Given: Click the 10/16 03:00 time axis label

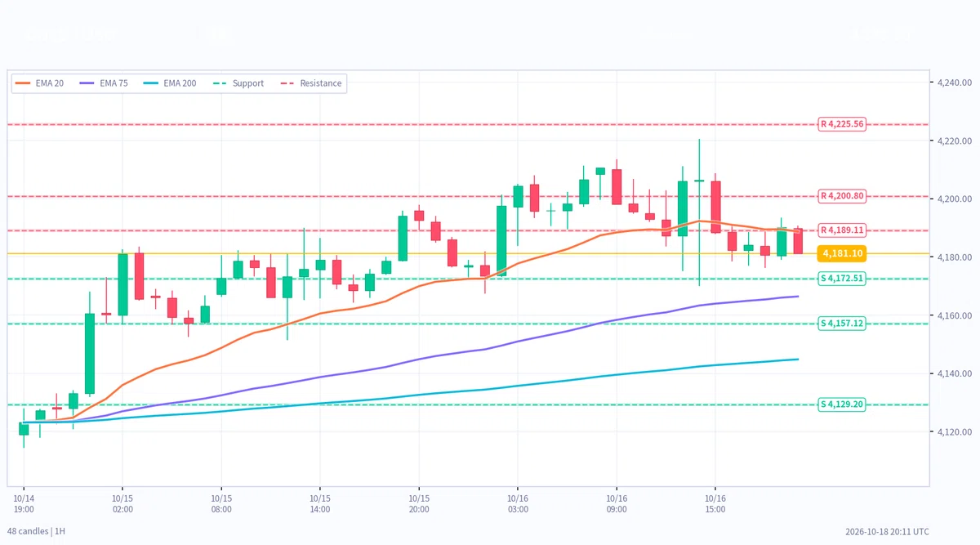Looking at the screenshot, I should coord(518,503).
